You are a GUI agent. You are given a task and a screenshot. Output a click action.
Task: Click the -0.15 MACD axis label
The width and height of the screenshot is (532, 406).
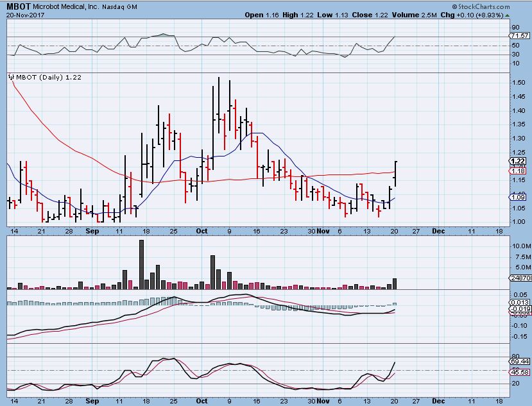[x=519, y=337]
